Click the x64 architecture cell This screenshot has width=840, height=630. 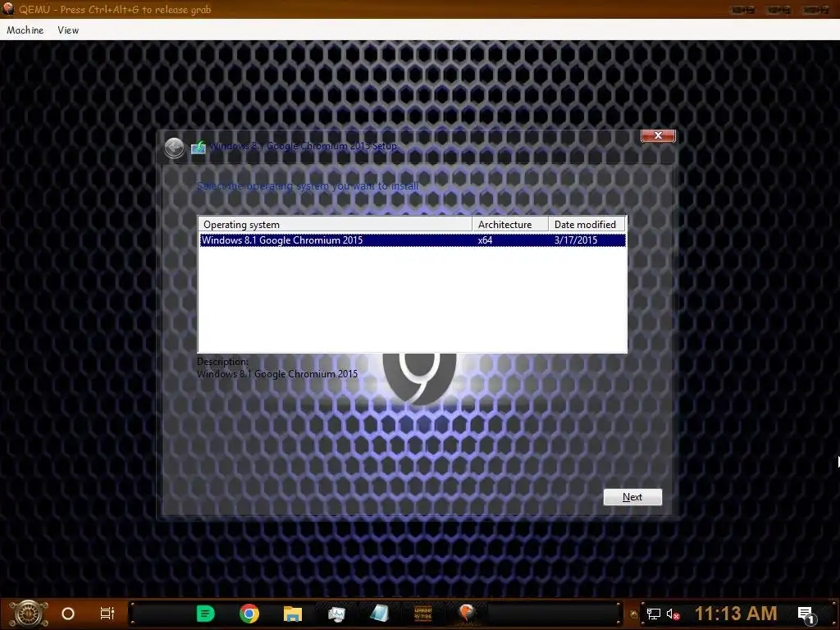point(485,240)
